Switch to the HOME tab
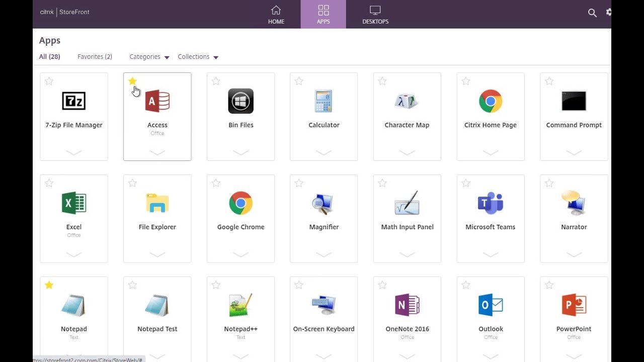This screenshot has height=362, width=644. coord(276,14)
